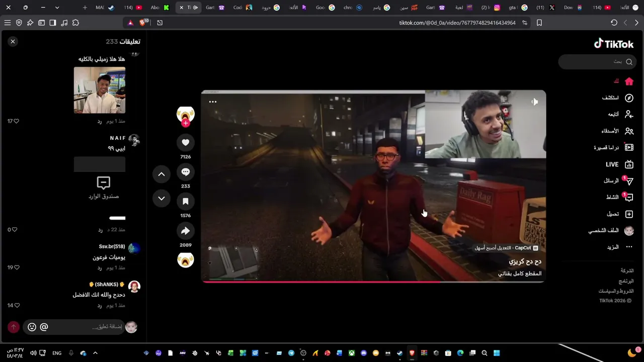The width and height of the screenshot is (644, 362).
Task: Open النشاط activity notifications
Action: click(x=619, y=198)
